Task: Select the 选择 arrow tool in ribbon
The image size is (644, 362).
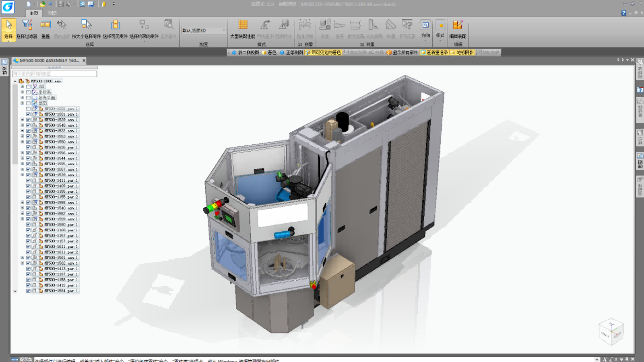Action: coord(8,29)
